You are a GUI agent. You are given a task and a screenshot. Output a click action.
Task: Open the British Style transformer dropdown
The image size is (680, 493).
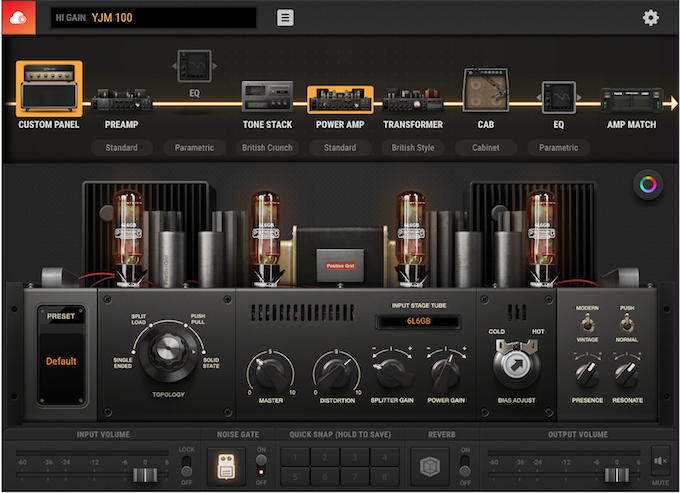click(413, 147)
